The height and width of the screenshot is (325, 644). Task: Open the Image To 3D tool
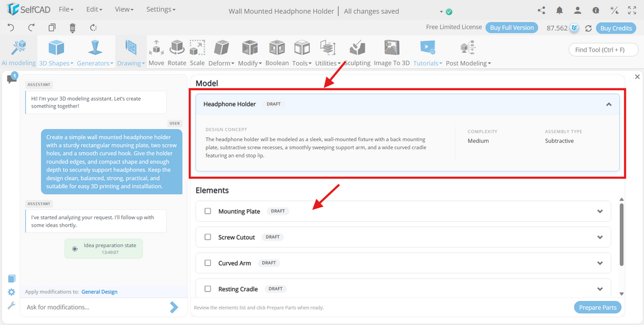point(392,52)
